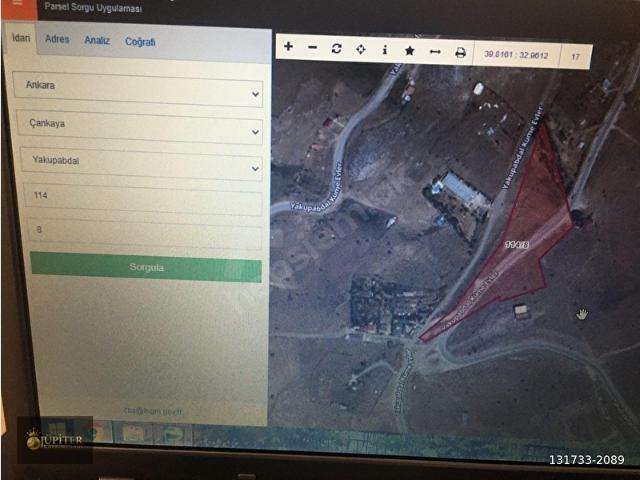640x480 pixels.
Task: Select the parcel info tool icon
Action: point(385,50)
